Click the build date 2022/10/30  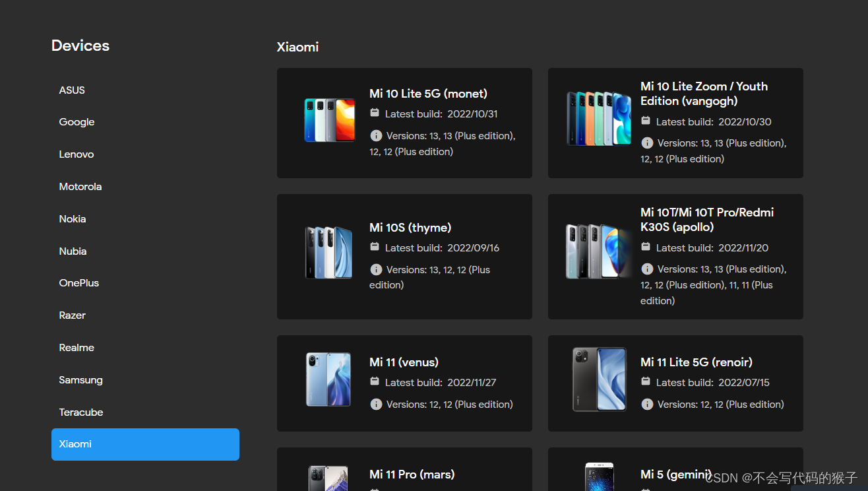[745, 121]
